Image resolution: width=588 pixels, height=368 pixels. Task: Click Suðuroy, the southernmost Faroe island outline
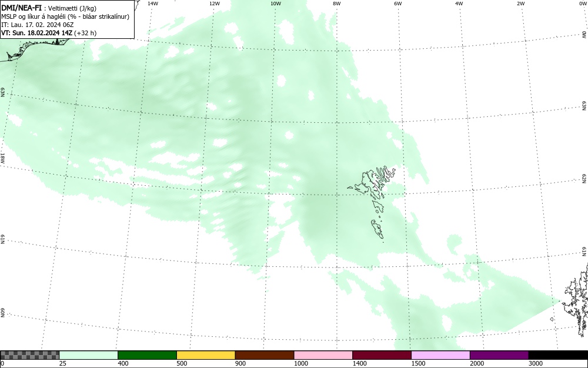tap(377, 229)
